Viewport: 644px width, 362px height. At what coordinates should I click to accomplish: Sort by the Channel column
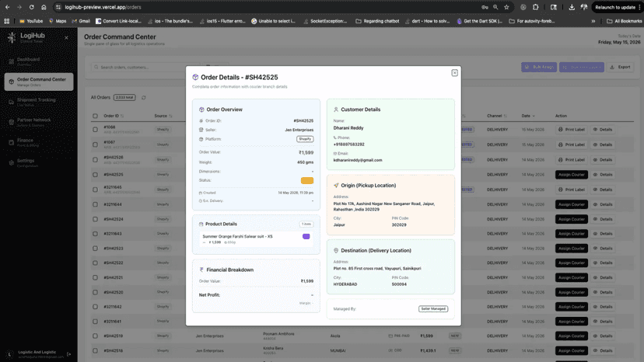[x=497, y=117]
